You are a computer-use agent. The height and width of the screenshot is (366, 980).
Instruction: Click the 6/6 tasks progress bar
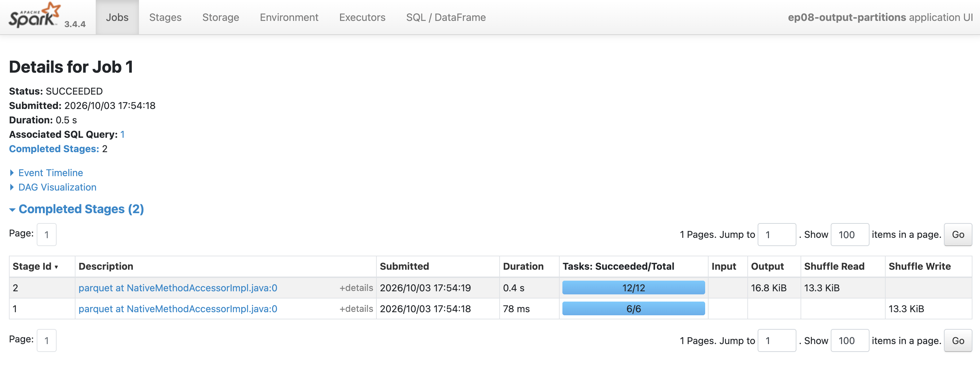pos(633,309)
